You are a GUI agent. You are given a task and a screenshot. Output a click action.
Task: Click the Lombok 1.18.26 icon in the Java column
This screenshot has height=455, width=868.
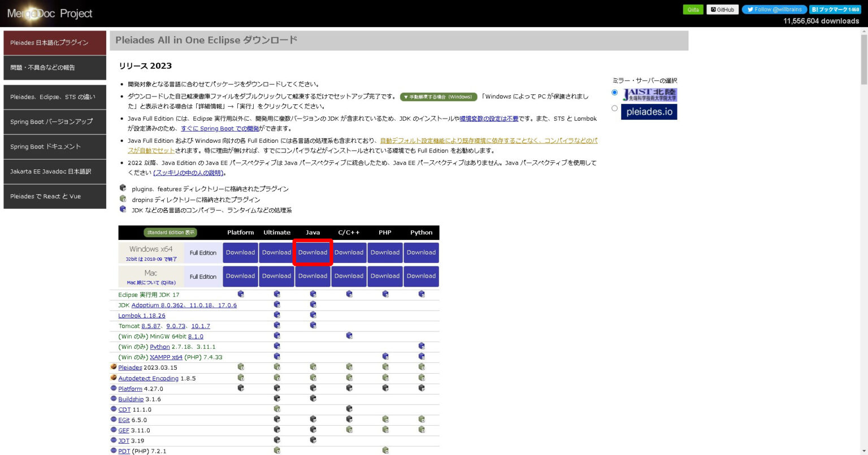tap(313, 314)
